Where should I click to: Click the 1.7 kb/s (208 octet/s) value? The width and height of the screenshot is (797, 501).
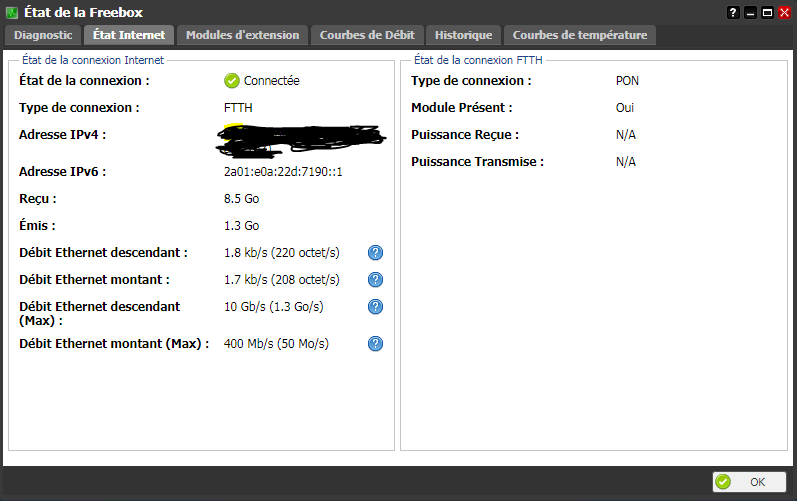coord(282,279)
